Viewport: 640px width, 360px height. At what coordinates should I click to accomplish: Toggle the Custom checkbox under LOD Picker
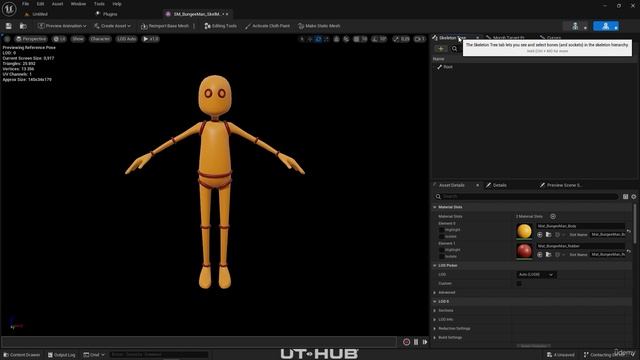click(519, 283)
